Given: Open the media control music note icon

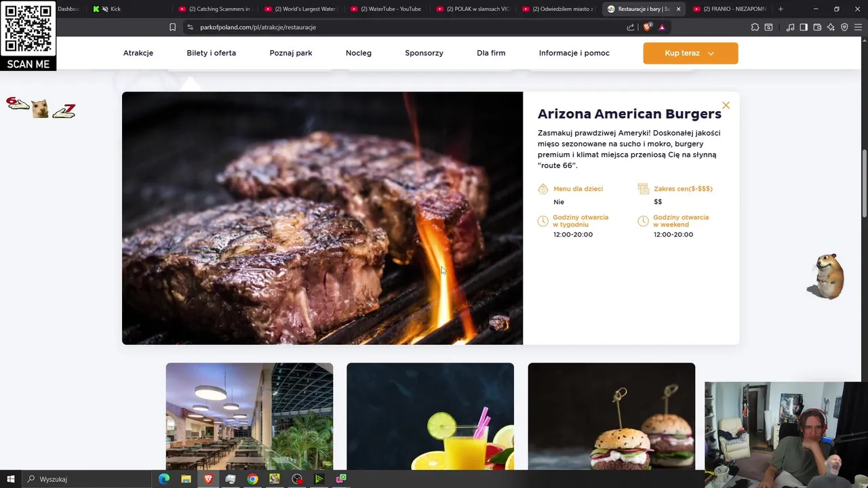Looking at the screenshot, I should point(790,27).
